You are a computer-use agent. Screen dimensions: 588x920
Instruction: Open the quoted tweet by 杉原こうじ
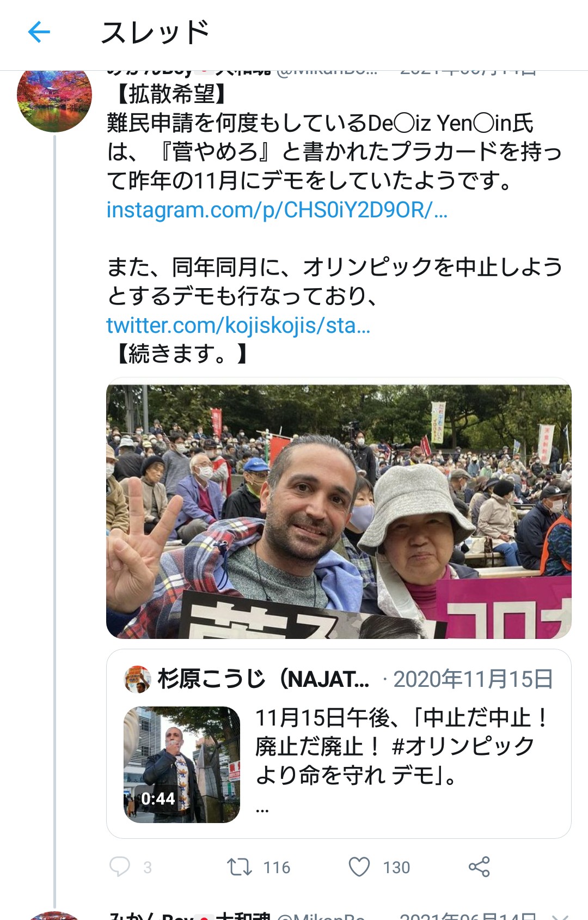[339, 744]
